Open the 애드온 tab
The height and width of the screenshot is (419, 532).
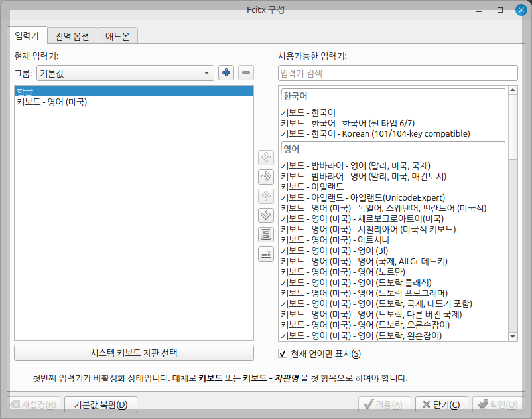tap(117, 36)
